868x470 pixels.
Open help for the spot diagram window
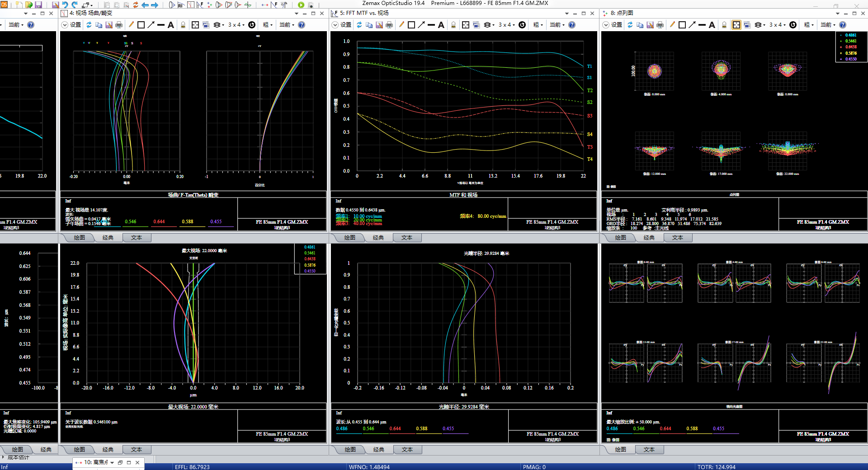click(x=843, y=25)
